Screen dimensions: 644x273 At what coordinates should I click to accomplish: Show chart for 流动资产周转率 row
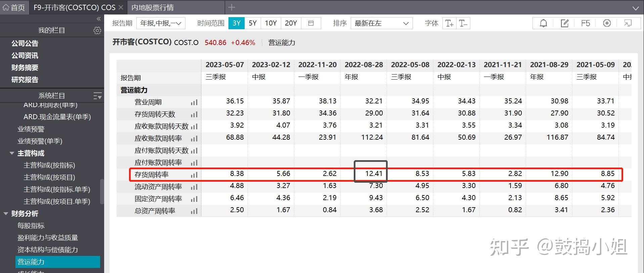point(194,187)
